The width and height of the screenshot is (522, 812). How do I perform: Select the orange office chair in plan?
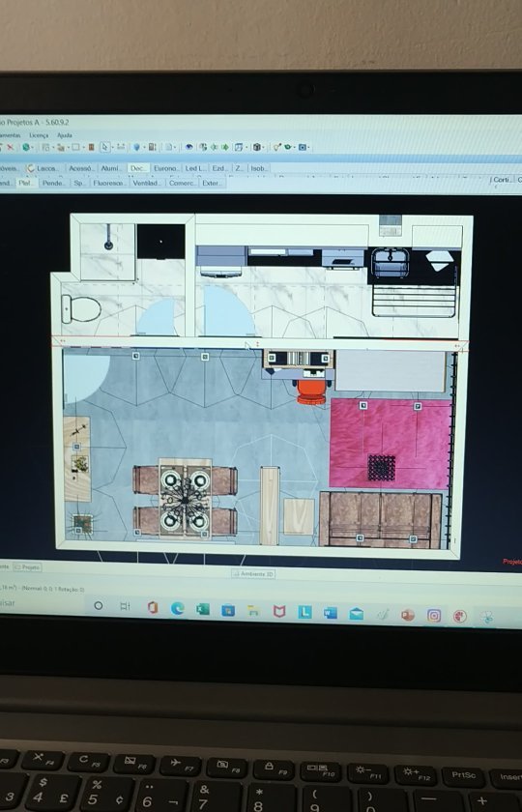(311, 392)
